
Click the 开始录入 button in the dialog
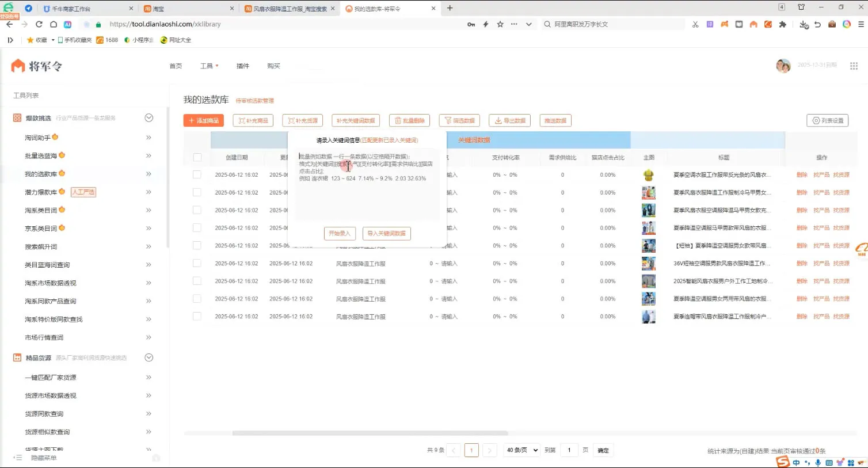tap(340, 234)
